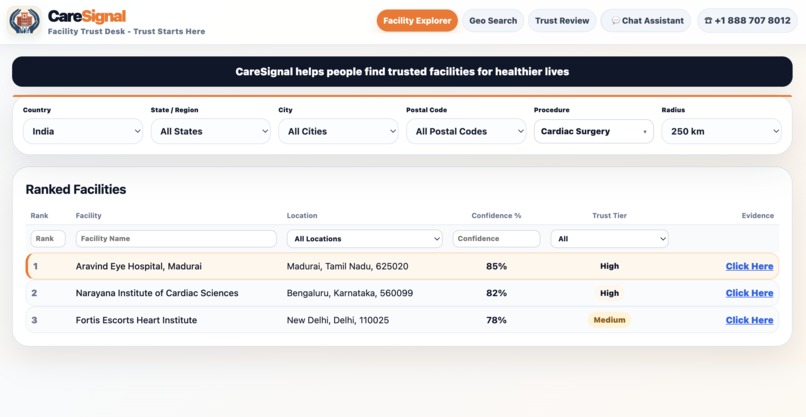This screenshot has height=417, width=806.
Task: Click rank number 3 in Fortis row
Action: [34, 320]
